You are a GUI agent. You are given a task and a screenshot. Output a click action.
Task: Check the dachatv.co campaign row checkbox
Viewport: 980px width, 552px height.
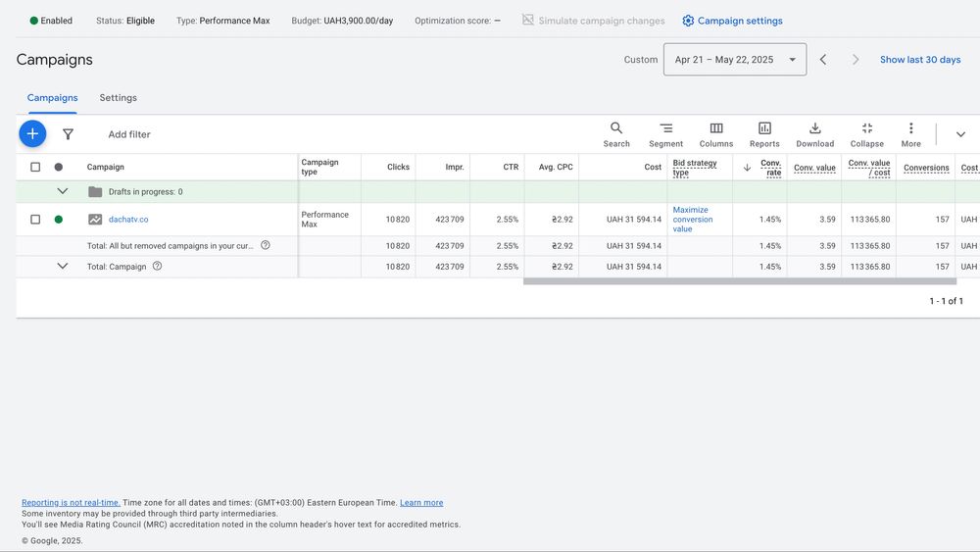35,220
